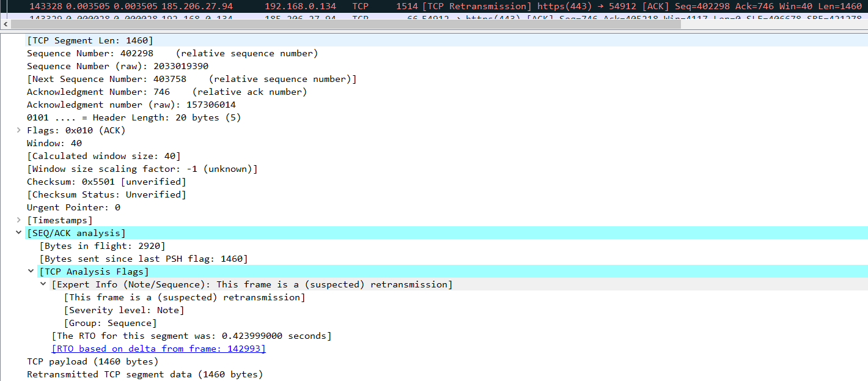Click the horizontal scrollbar left arrow
The image size is (868, 381).
pos(6,24)
